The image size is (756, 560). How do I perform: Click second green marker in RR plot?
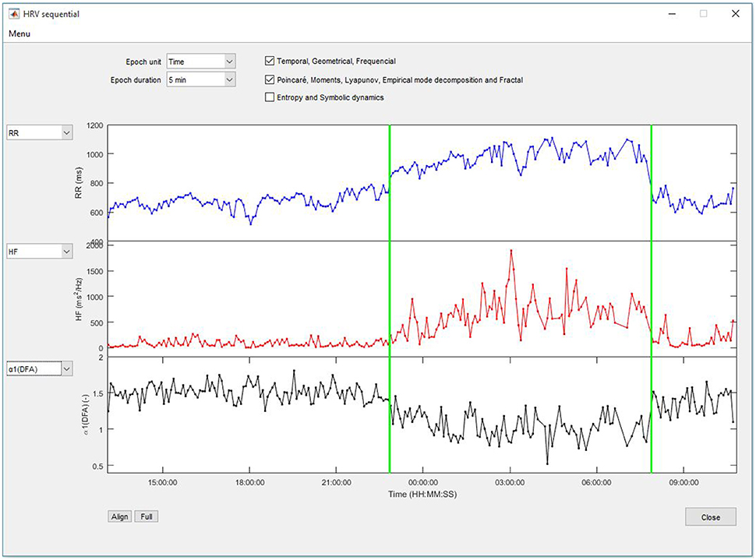click(x=652, y=183)
